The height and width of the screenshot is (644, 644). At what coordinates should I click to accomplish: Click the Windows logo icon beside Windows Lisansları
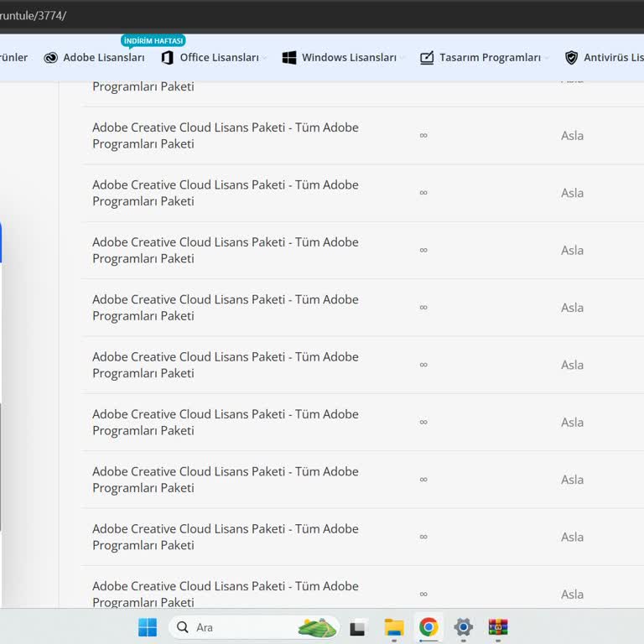[x=289, y=58]
